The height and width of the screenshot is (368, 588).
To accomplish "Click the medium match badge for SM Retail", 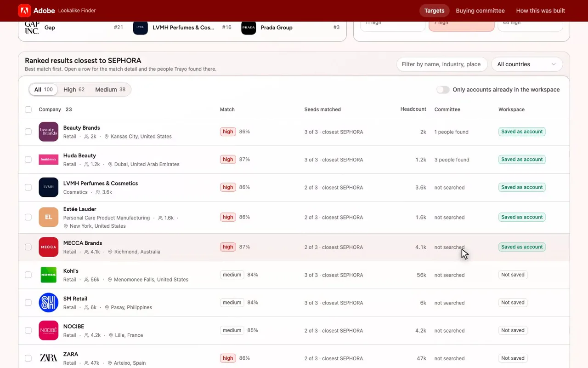I will click(x=232, y=303).
